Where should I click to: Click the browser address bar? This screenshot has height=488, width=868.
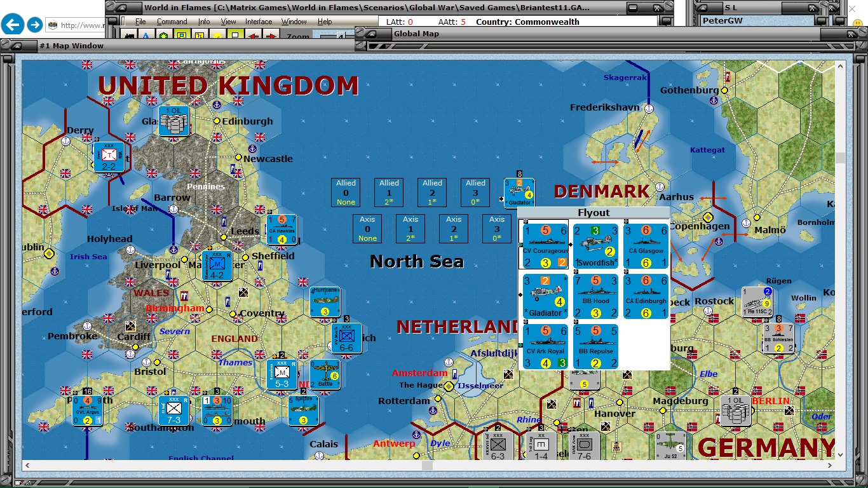pos(76,25)
